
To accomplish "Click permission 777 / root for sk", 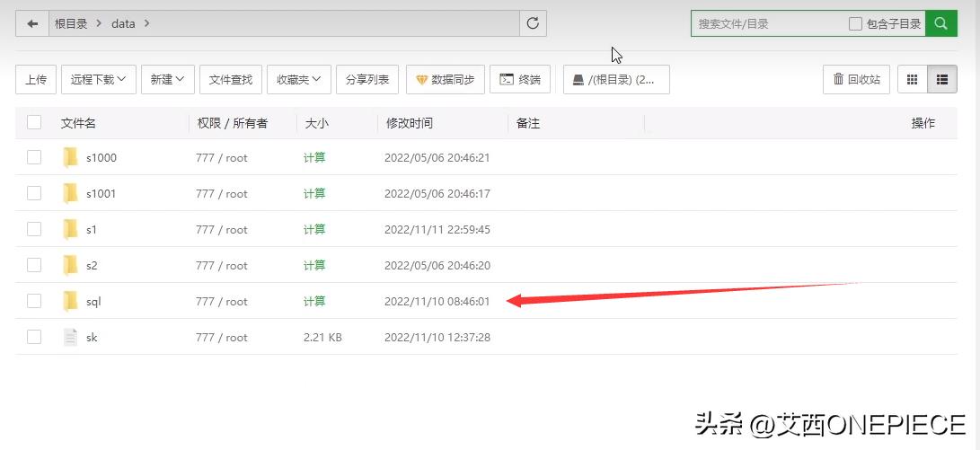I will [222, 337].
